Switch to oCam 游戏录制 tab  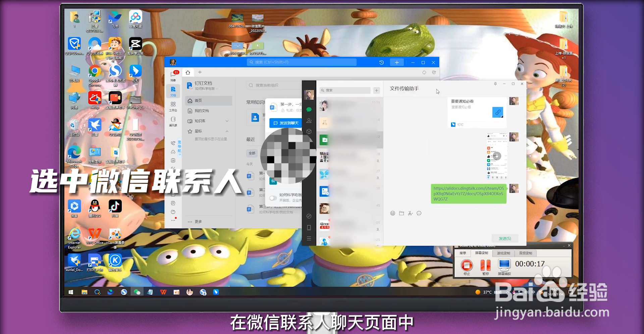pos(503,253)
